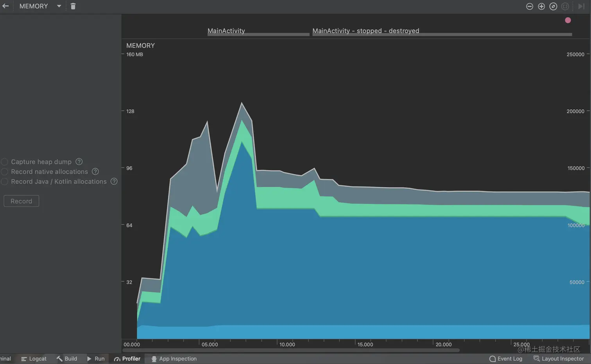Click the '15.000' timeline label
Viewport: 591px width, 364px height.
click(x=365, y=344)
